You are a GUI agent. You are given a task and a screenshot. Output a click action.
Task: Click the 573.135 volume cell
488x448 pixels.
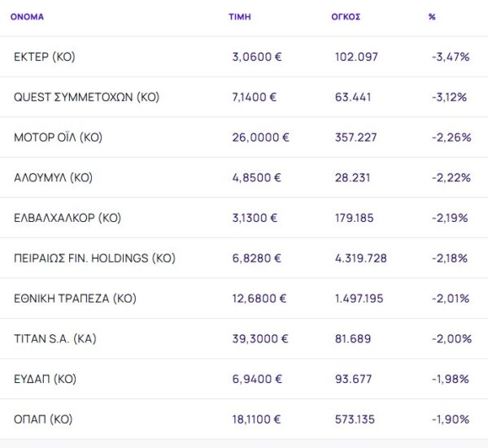click(x=356, y=420)
